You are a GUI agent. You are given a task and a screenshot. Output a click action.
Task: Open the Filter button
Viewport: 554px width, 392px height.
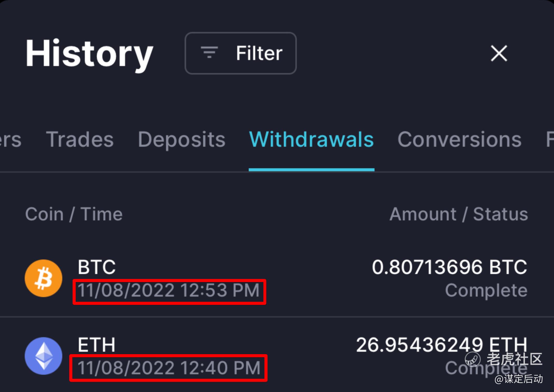click(x=240, y=53)
